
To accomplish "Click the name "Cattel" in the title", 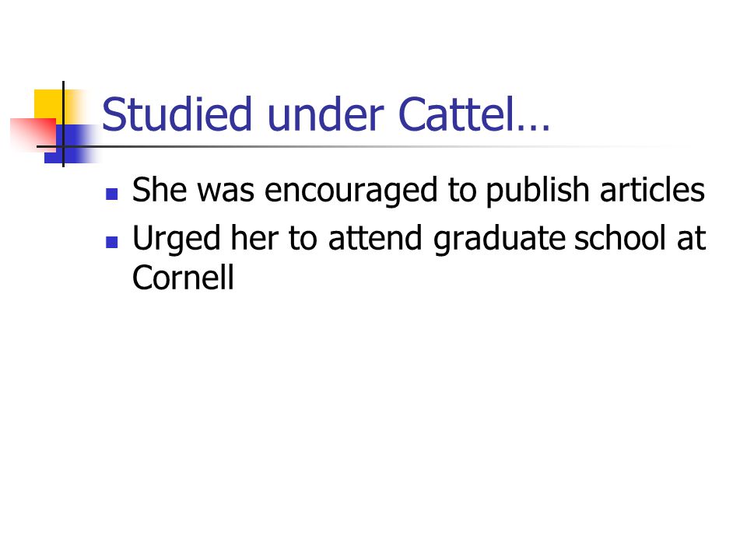I will (x=457, y=114).
